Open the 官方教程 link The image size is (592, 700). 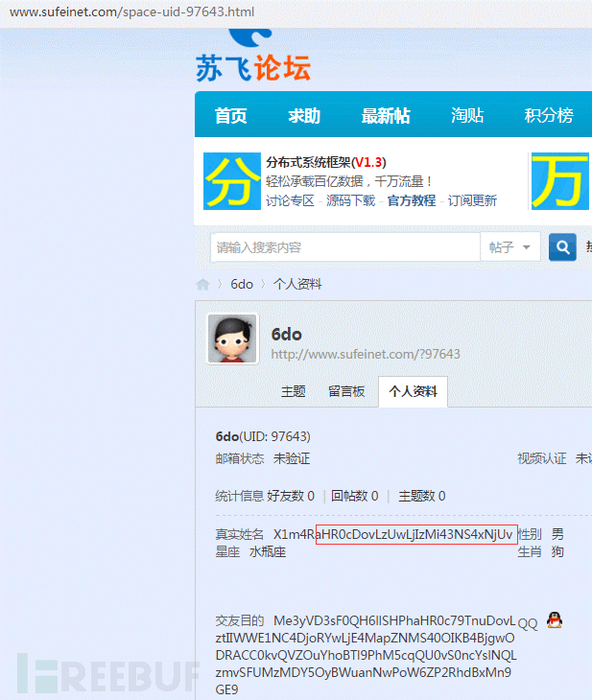412,201
